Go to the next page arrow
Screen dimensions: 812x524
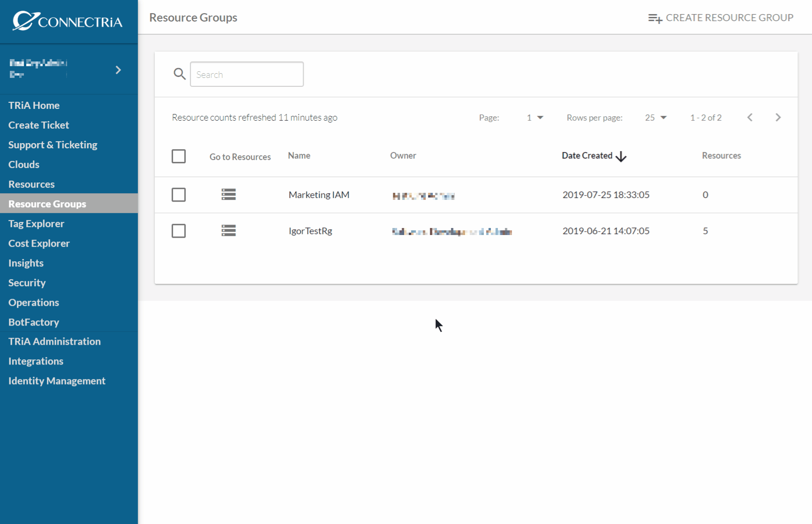pos(778,117)
